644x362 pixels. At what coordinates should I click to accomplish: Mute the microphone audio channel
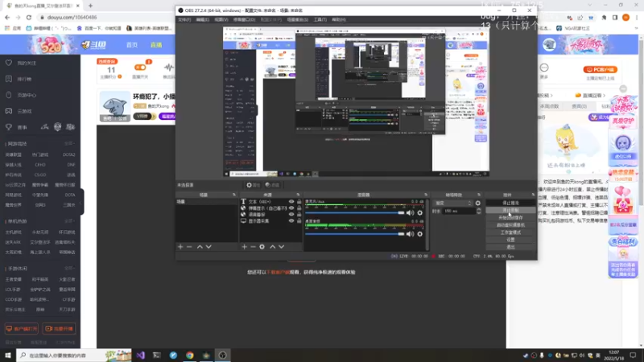(x=410, y=212)
